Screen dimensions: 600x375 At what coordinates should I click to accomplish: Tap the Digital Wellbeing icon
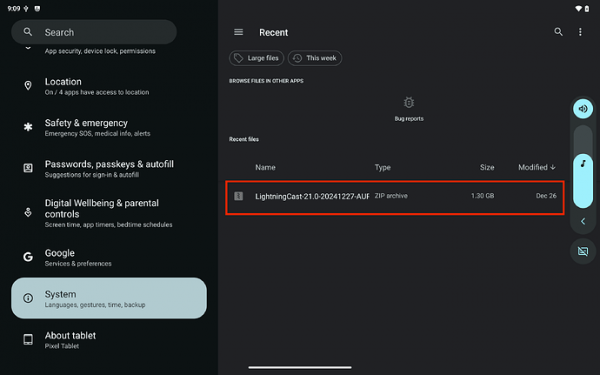click(28, 212)
